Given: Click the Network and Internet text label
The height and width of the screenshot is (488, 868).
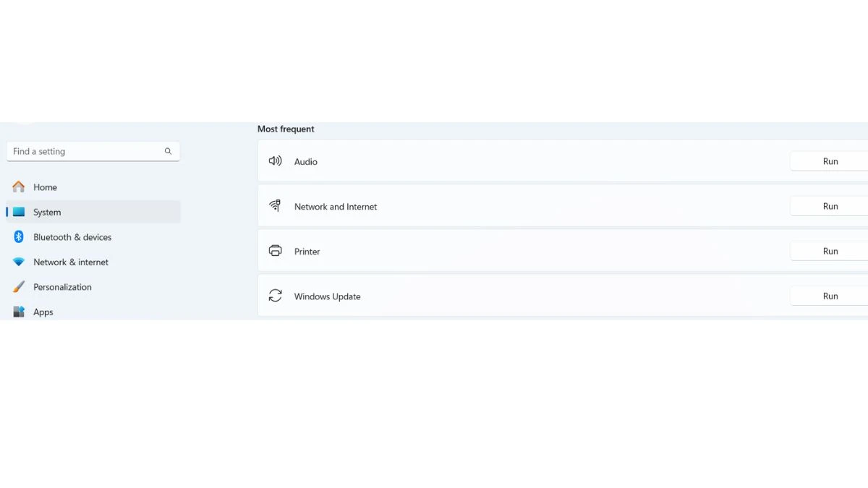Looking at the screenshot, I should coord(336,207).
